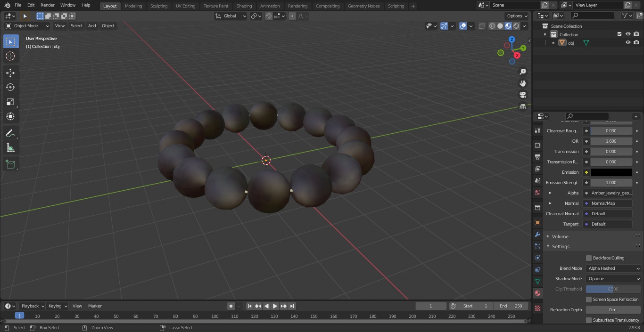The image size is (644, 332).
Task: Jump to the end frame button
Action: point(292,306)
